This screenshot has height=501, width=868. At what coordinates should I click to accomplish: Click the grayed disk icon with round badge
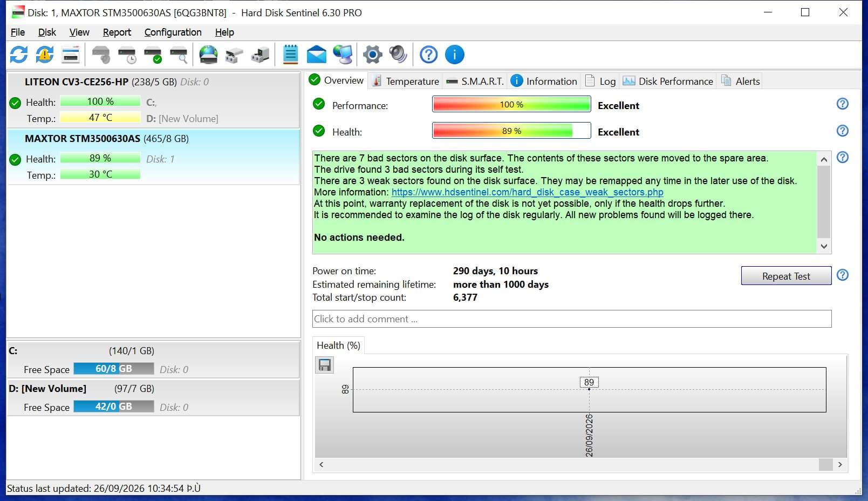101,55
